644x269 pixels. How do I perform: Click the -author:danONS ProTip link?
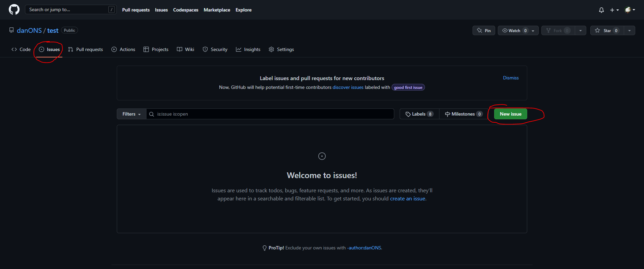(364, 248)
